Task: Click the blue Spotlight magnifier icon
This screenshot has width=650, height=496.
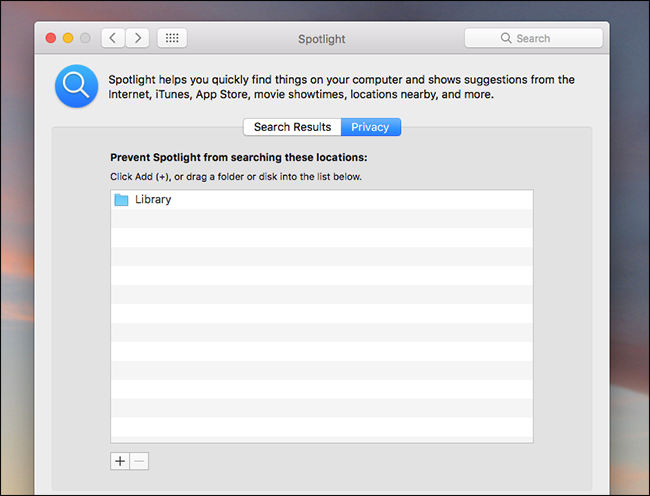Action: (77, 86)
